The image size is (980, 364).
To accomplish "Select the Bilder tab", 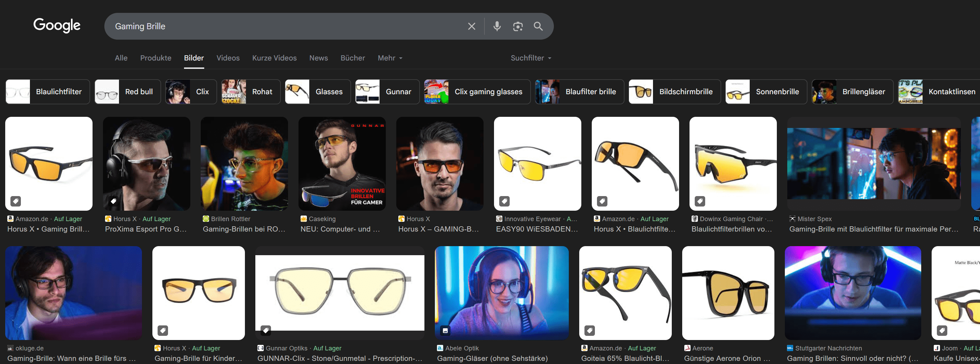I will tap(194, 58).
